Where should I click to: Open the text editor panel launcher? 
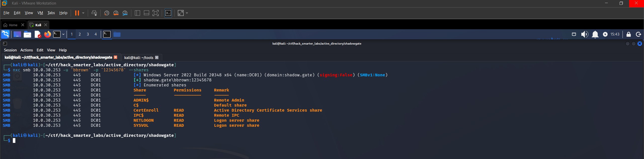[38, 34]
